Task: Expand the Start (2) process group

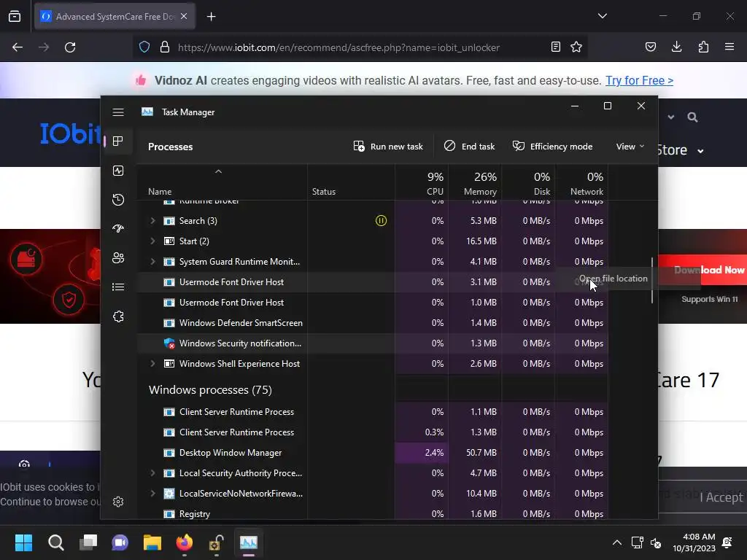Action: click(x=152, y=241)
